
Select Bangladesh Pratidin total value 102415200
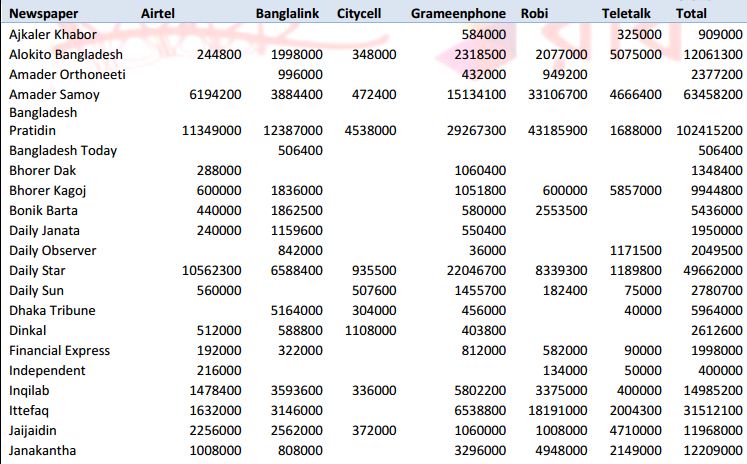[x=703, y=131]
